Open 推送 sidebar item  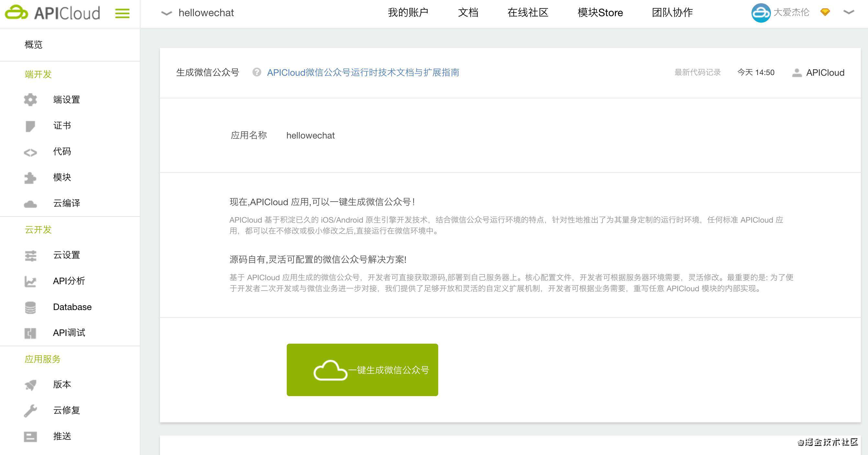pos(62,436)
